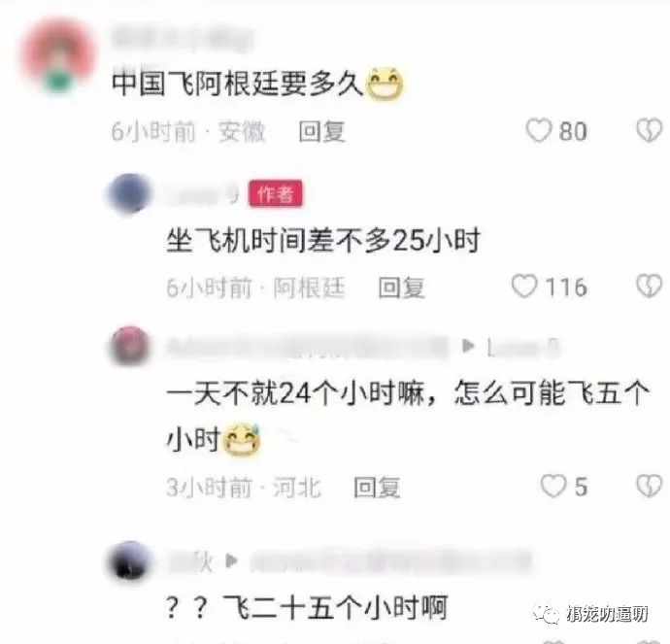Open the last commenter's dark avatar

pos(129,559)
